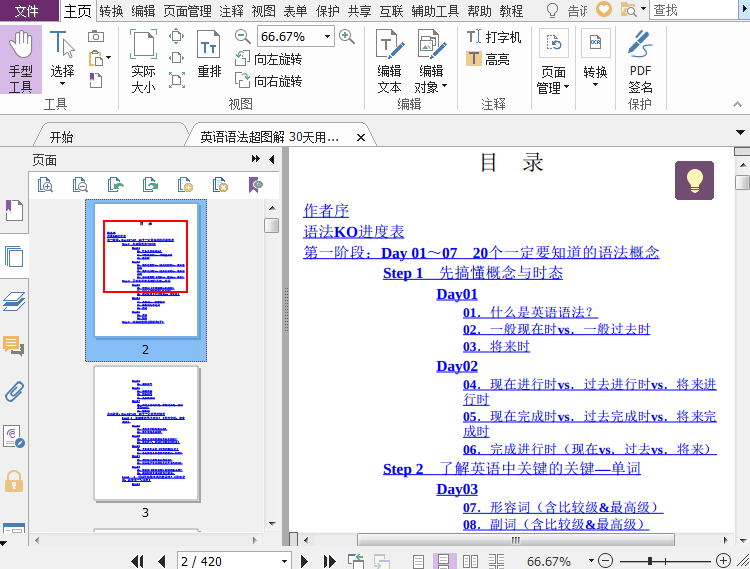Open link 07. 形容词 (含比较级&最高级)

point(563,507)
